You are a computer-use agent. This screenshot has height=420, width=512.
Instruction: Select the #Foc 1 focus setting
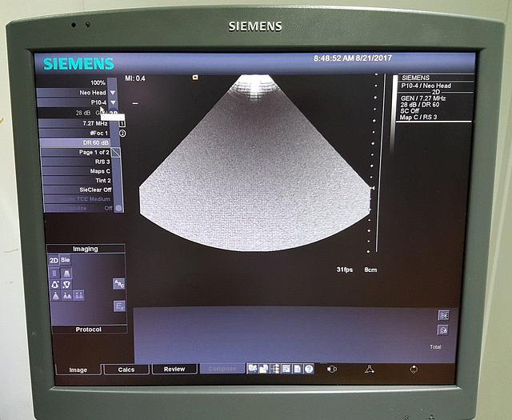click(74, 133)
